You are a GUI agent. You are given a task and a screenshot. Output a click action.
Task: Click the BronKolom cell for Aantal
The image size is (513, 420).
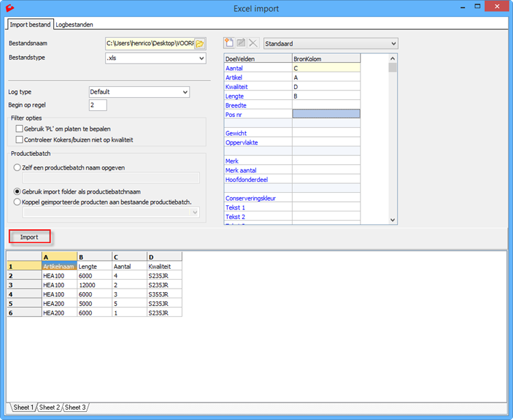(x=326, y=68)
